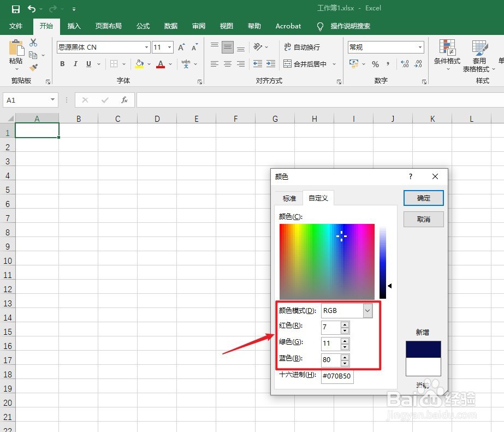Image resolution: width=504 pixels, height=432 pixels.
Task: Expand the number format 常规 dropdown
Action: click(420, 48)
